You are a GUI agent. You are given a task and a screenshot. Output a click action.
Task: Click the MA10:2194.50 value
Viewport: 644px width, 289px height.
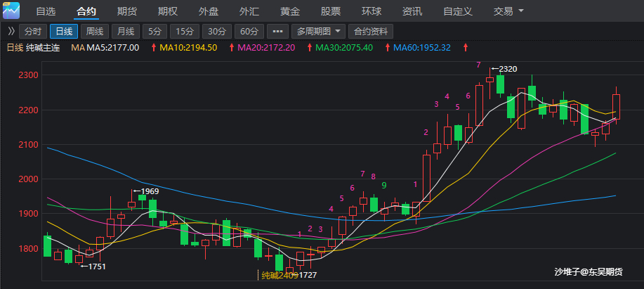click(x=188, y=48)
